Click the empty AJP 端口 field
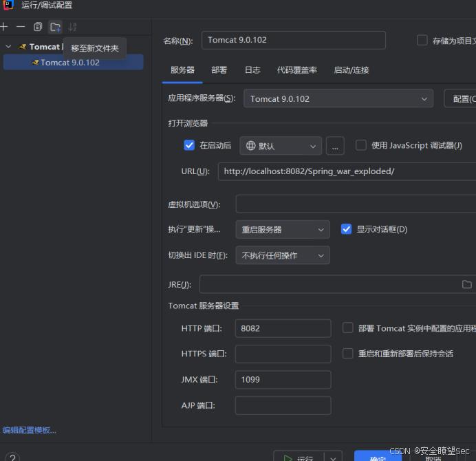Image resolution: width=476 pixels, height=461 pixels. 283,405
